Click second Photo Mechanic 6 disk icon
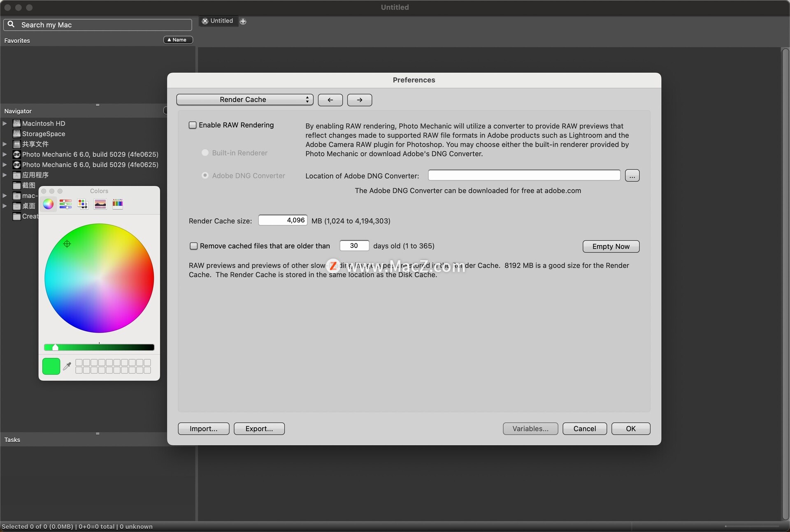This screenshot has height=532, width=790. [17, 164]
